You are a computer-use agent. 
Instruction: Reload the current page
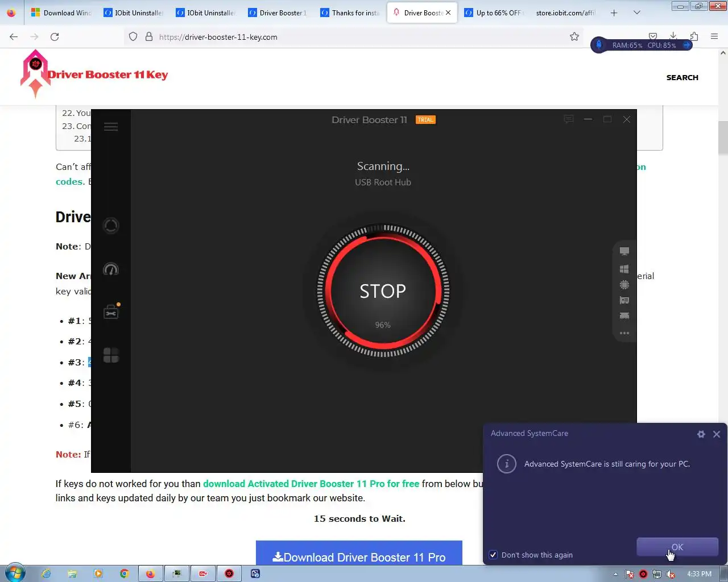click(x=55, y=36)
